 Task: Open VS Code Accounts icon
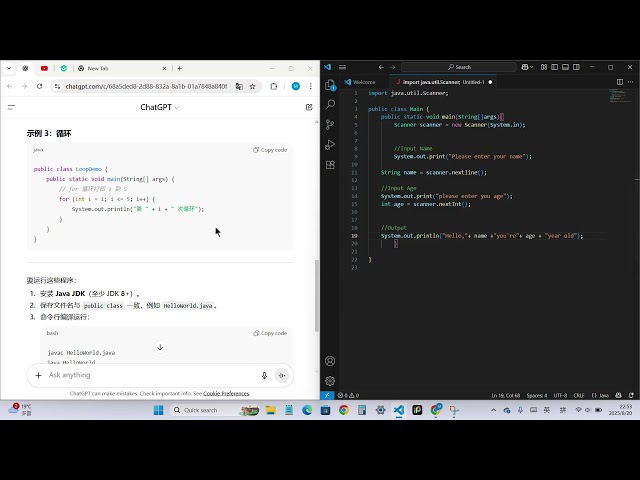pyautogui.click(x=330, y=361)
